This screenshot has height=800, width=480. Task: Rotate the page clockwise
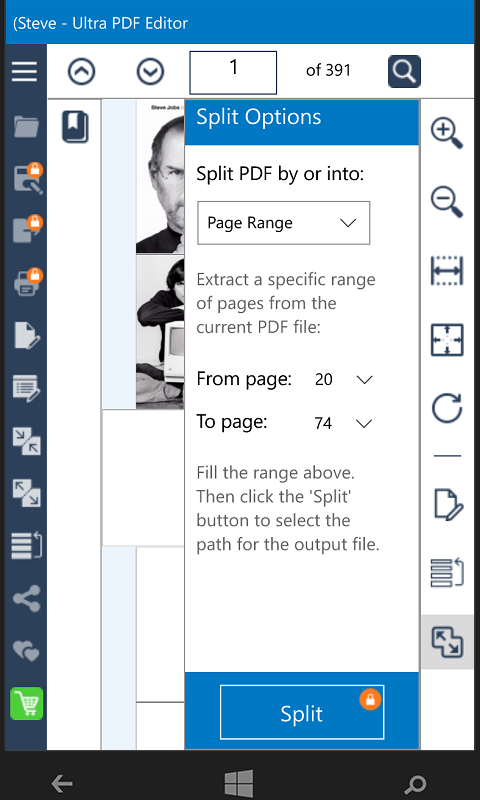(447, 408)
